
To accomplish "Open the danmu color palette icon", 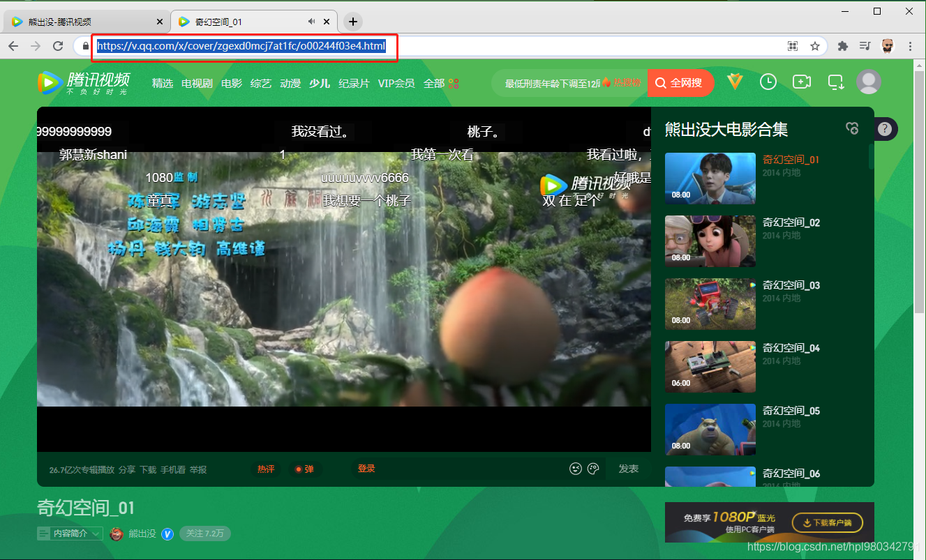I will click(x=594, y=469).
